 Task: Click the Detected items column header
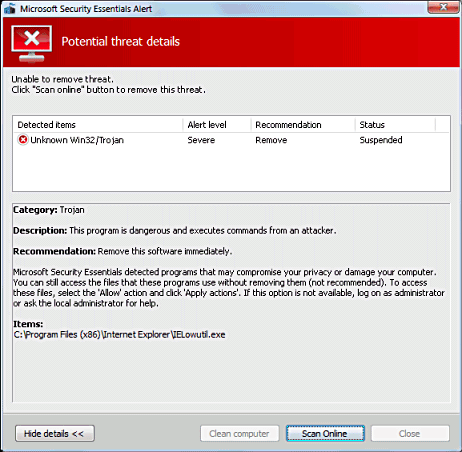pos(98,125)
